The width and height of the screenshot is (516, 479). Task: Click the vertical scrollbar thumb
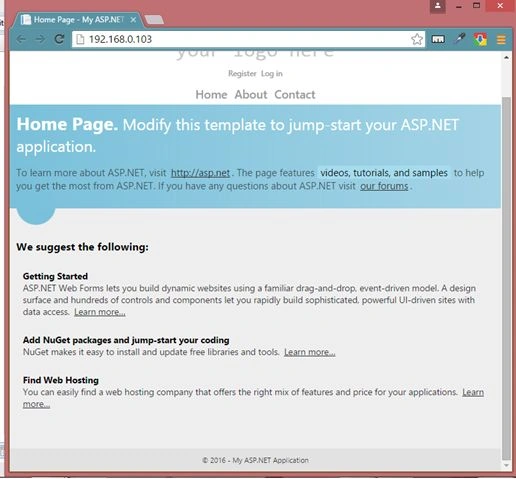point(506,279)
